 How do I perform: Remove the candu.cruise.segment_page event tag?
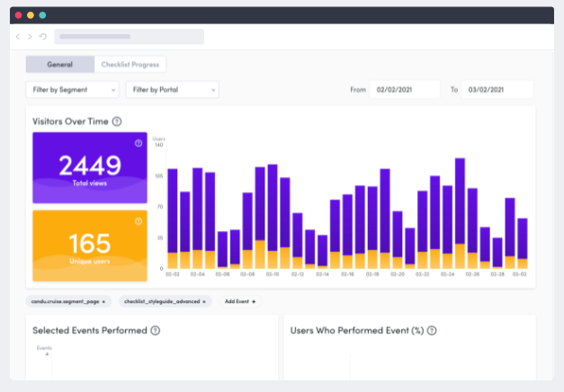(103, 301)
